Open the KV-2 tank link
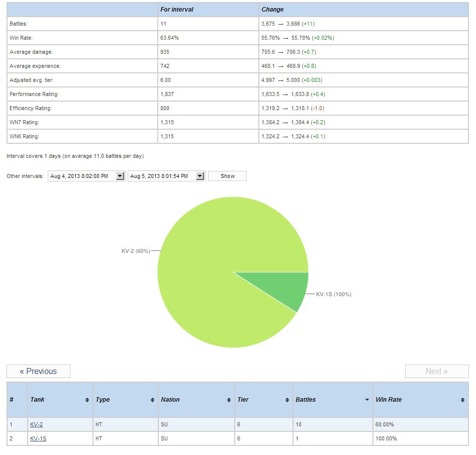 tap(36, 425)
